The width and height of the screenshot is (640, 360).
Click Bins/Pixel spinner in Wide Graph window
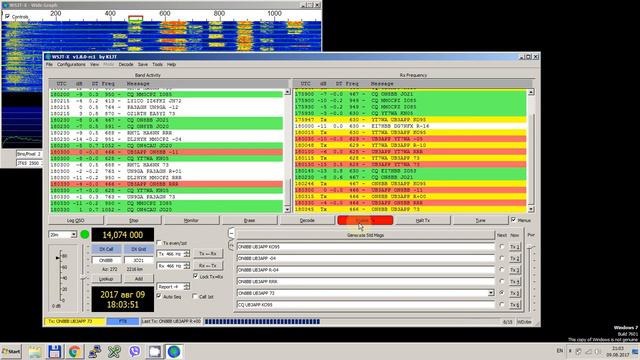pos(29,154)
